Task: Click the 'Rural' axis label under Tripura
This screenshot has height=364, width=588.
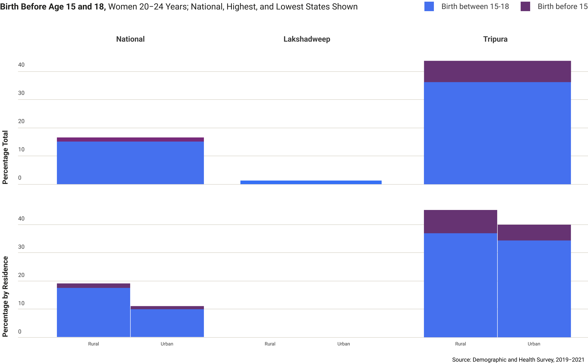Action: pos(460,344)
